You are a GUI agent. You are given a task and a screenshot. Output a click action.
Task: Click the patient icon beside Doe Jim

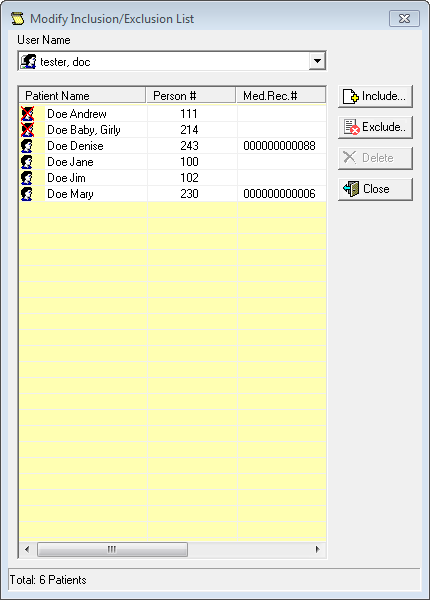coord(27,178)
